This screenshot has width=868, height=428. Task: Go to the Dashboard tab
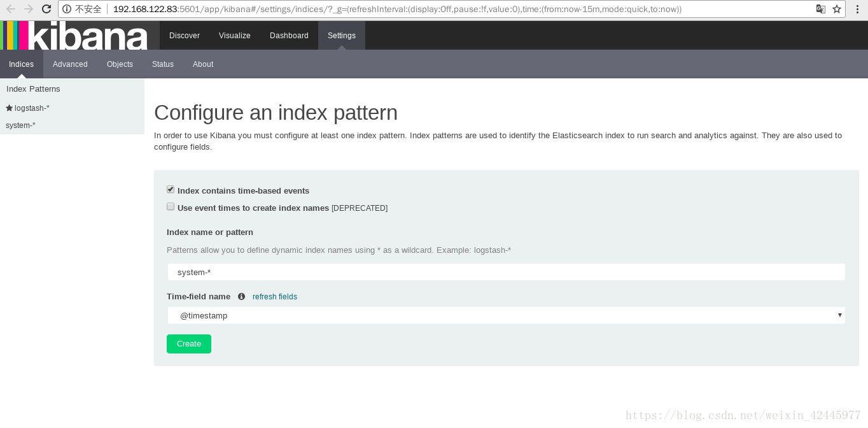[289, 36]
